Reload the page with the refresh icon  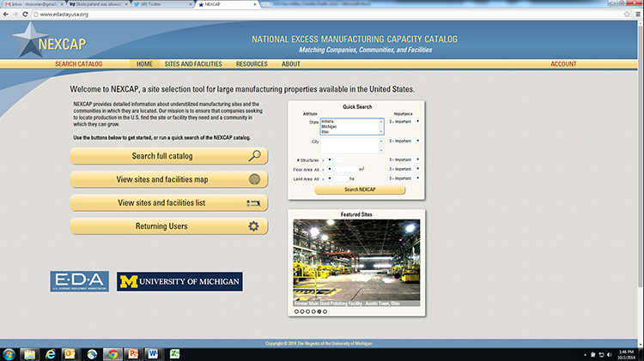click(x=25, y=14)
